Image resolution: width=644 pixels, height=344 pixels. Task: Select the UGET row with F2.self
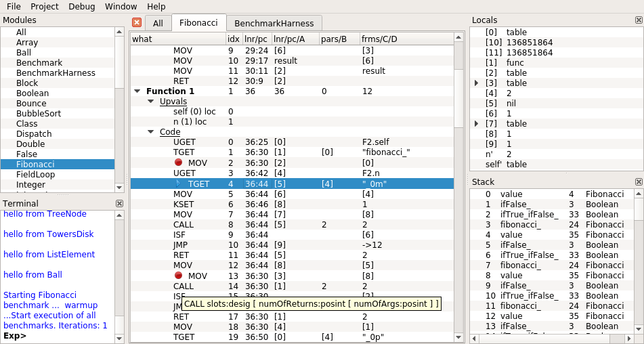292,142
